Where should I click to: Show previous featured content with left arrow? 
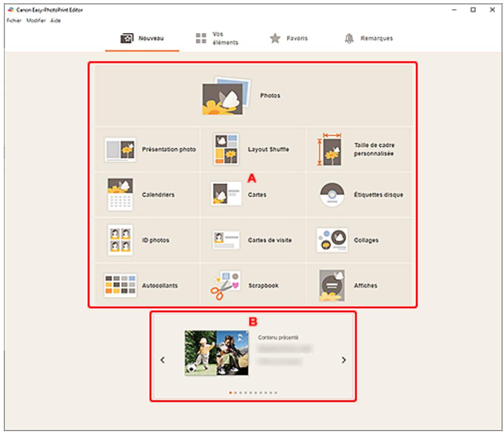tap(163, 360)
